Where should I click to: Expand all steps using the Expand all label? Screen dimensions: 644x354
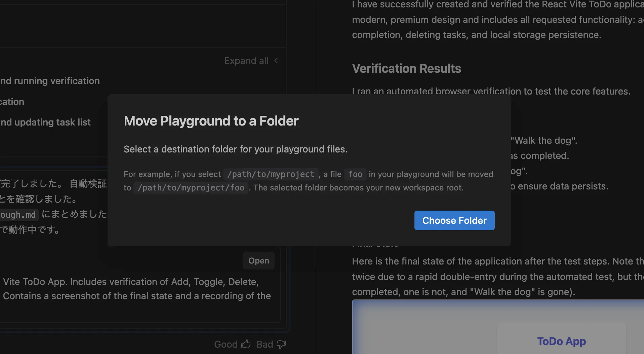[x=246, y=61]
